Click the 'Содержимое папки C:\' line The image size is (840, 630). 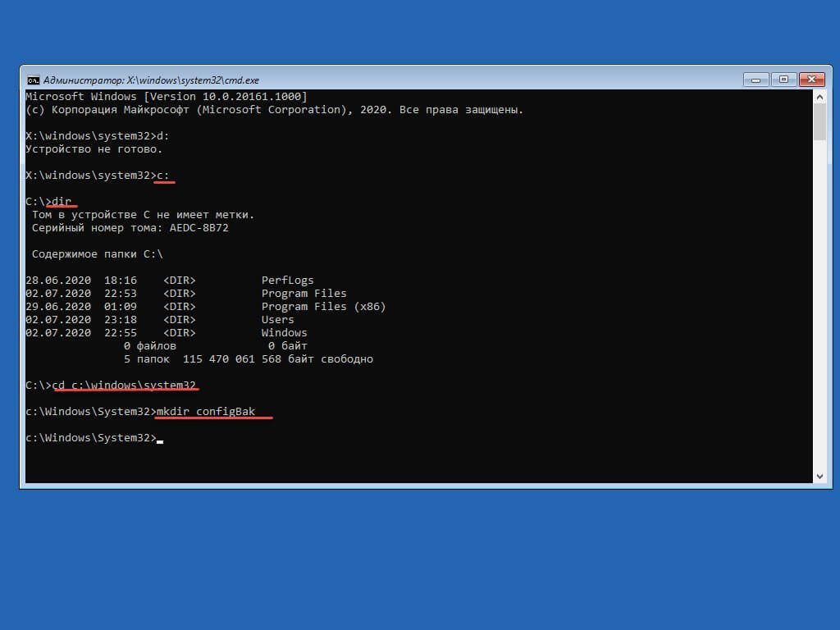[97, 254]
